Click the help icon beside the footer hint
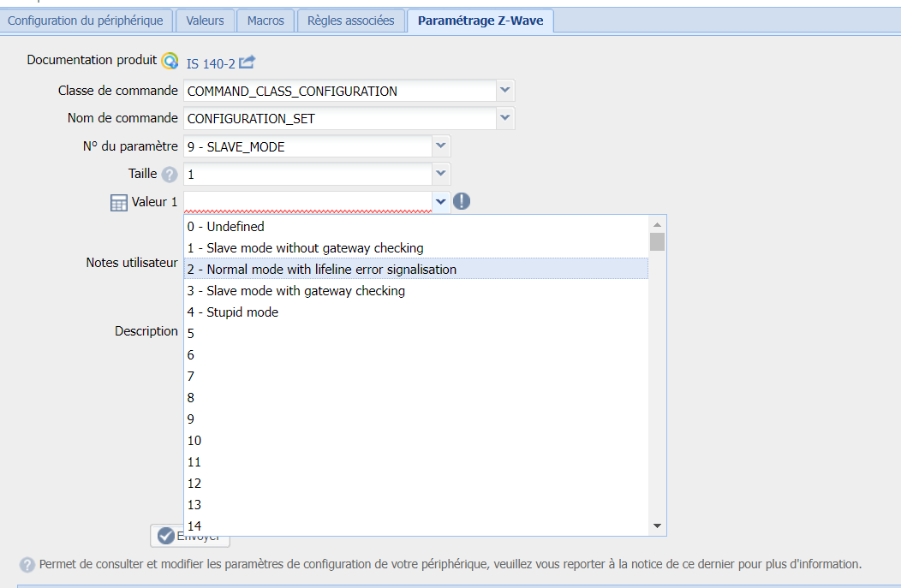The height and width of the screenshot is (588, 901). click(x=27, y=565)
